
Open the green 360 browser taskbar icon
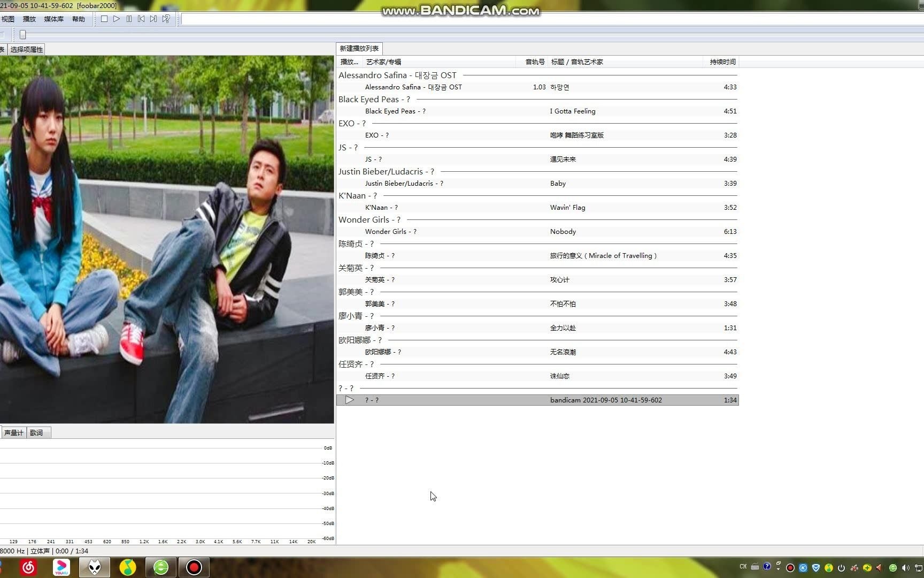tap(161, 567)
